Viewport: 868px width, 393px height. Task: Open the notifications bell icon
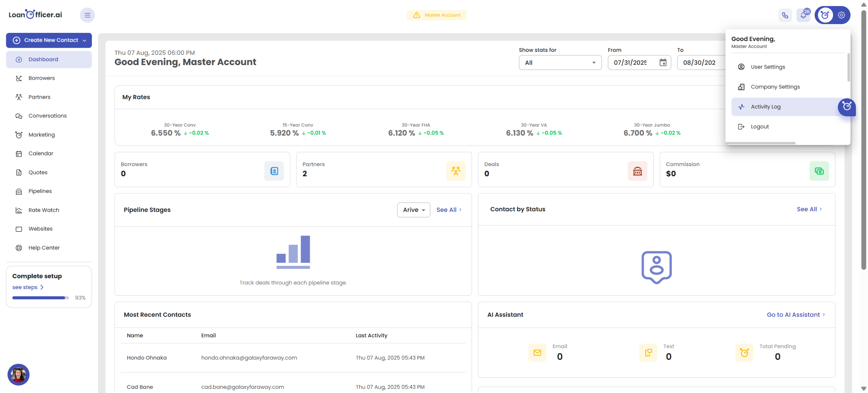tap(803, 15)
